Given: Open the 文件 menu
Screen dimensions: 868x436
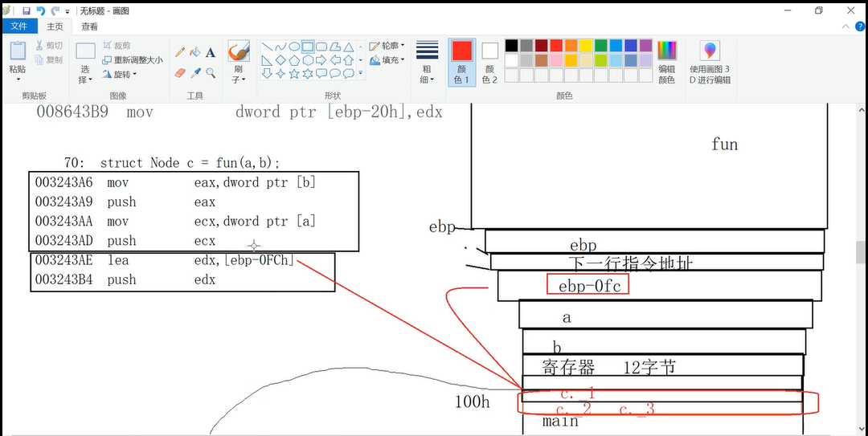Looking at the screenshot, I should click(18, 26).
